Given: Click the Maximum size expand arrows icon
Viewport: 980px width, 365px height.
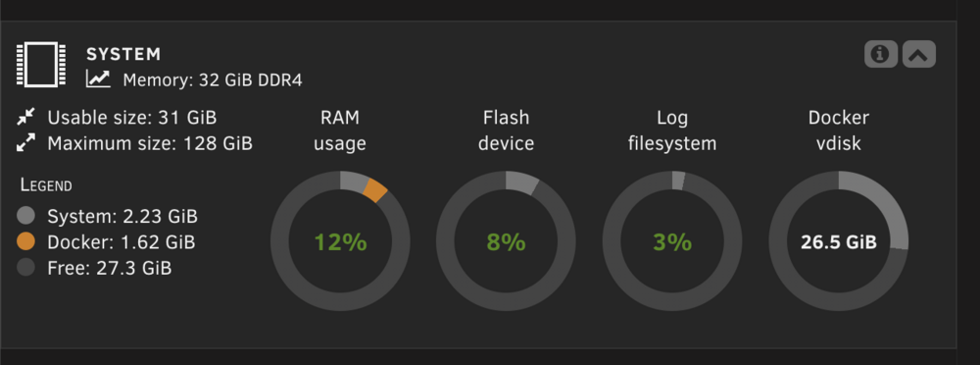Looking at the screenshot, I should click(x=26, y=143).
